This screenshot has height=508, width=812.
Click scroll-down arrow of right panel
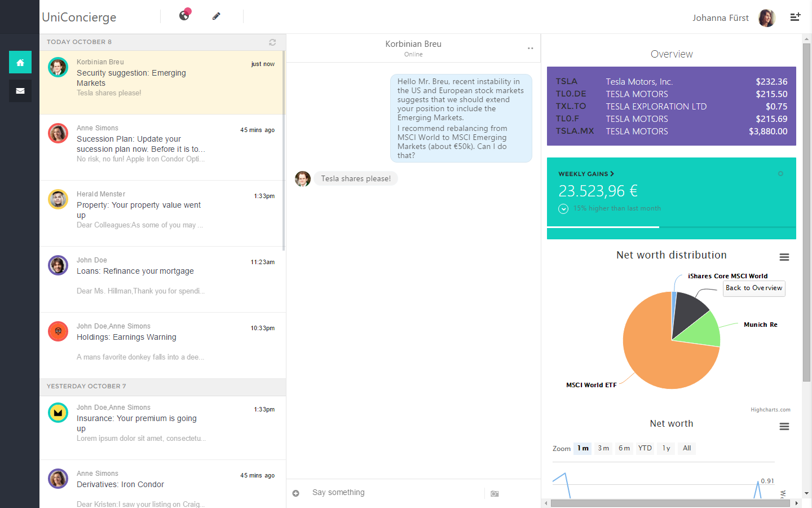pos(806,493)
